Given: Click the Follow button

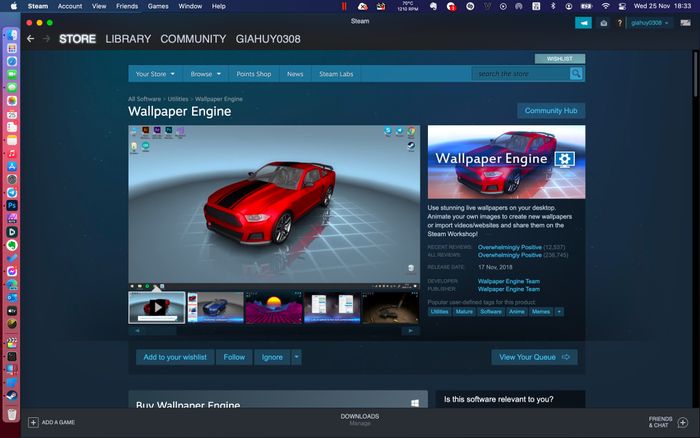Looking at the screenshot, I should (x=234, y=357).
